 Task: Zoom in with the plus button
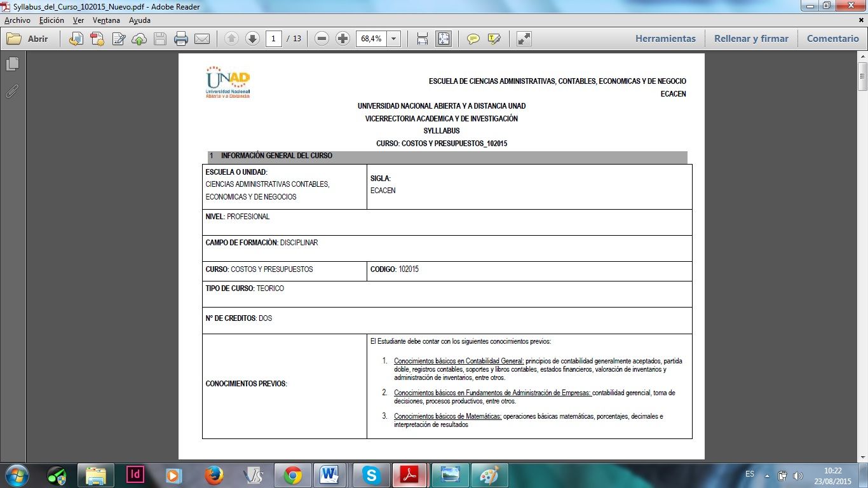[x=342, y=39]
